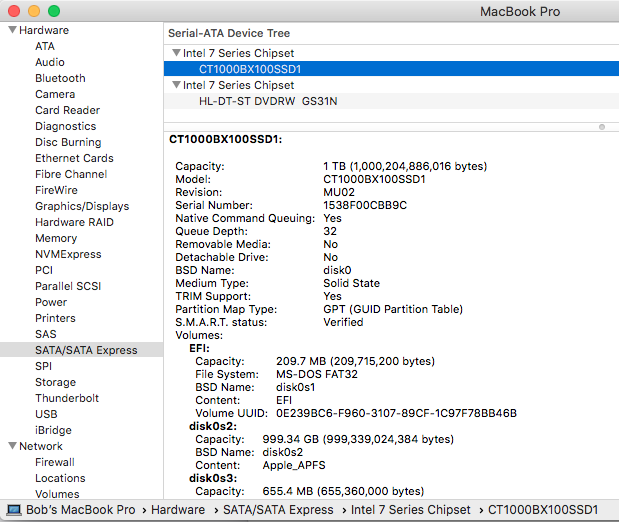Collapse the Hardware section triangle
Image resolution: width=619 pixels, height=522 pixels.
(12, 30)
